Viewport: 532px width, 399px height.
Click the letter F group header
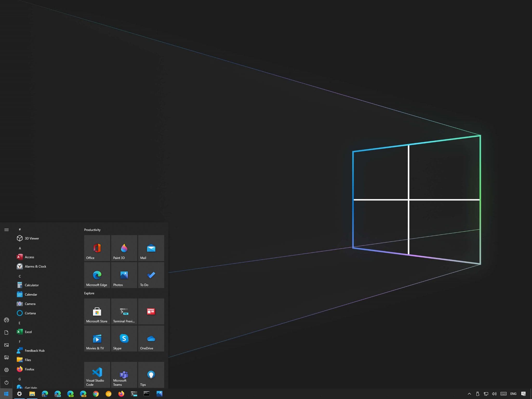19,342
